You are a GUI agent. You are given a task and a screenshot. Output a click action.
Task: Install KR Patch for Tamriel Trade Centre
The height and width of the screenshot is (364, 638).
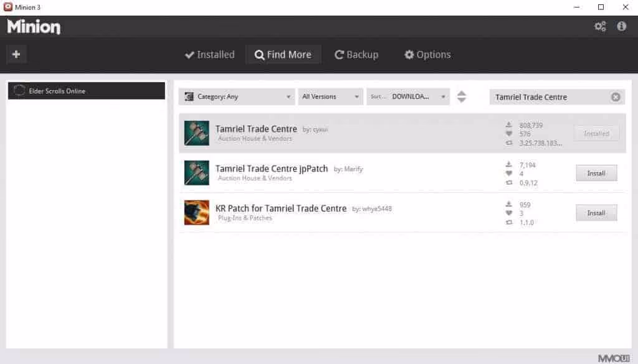pos(596,213)
